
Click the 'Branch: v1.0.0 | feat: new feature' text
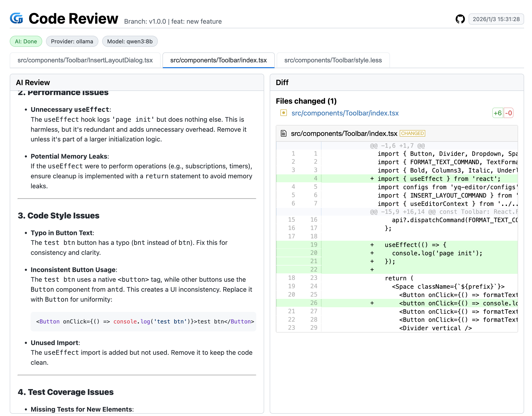pos(173,21)
